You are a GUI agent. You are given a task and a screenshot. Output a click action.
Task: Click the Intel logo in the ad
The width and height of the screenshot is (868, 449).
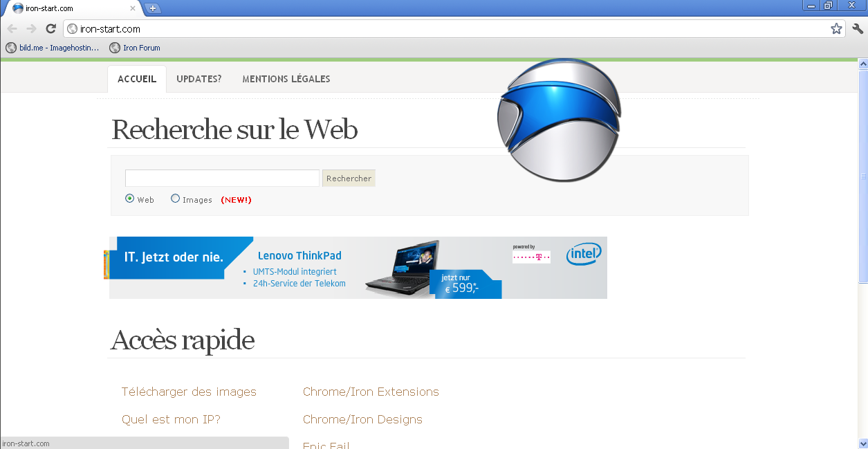[x=584, y=254]
